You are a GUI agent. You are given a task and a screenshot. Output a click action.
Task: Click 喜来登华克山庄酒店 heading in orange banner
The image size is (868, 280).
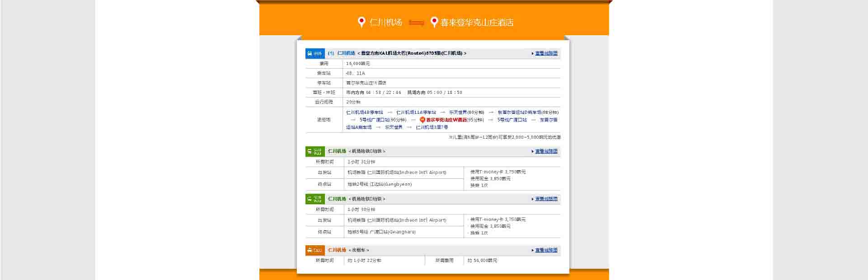(x=477, y=23)
